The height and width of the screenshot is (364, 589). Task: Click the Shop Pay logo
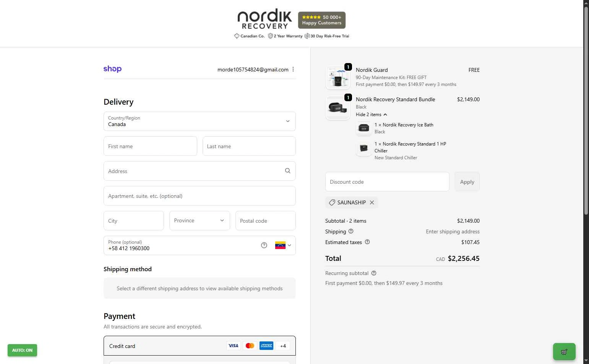[112, 69]
